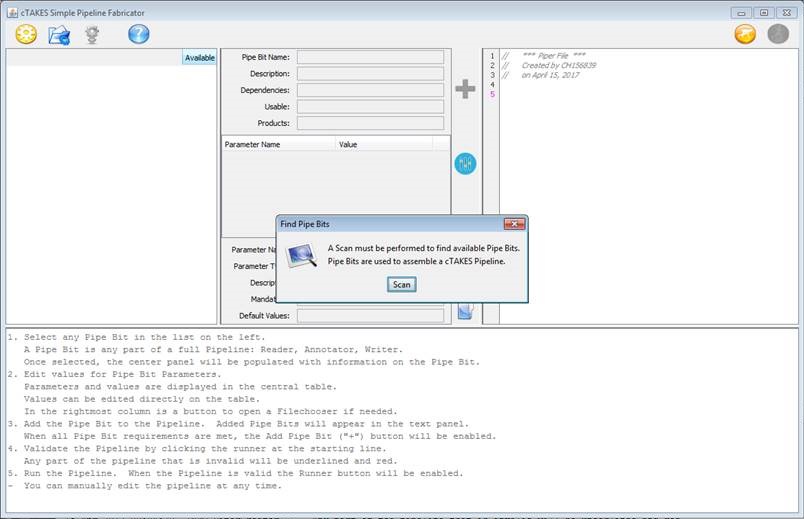This screenshot has width=804, height=519.
Task: Click the Value column header
Action: pyautogui.click(x=383, y=145)
